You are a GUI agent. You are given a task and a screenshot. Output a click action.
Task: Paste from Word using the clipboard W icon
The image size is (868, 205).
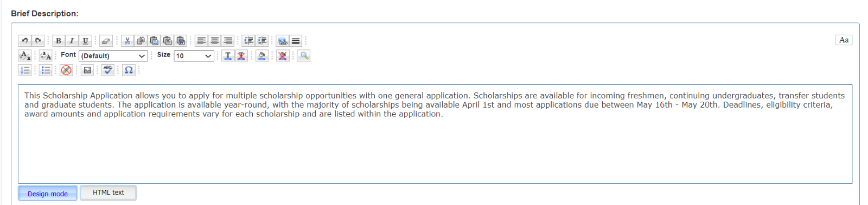[181, 41]
